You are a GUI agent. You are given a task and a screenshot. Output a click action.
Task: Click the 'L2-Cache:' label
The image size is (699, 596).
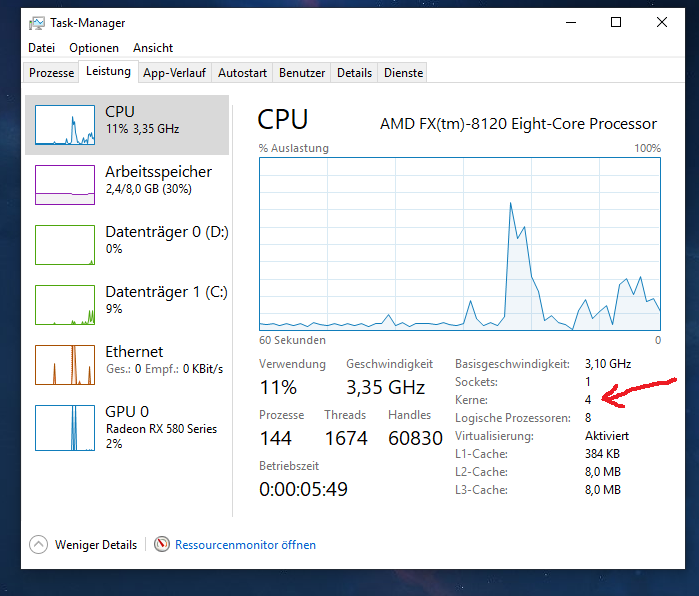pyautogui.click(x=481, y=472)
